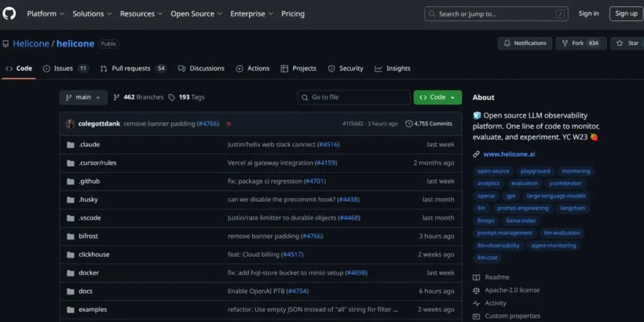Click the clock icon for 4,755 Commits
The image size is (644, 322).
[409, 124]
